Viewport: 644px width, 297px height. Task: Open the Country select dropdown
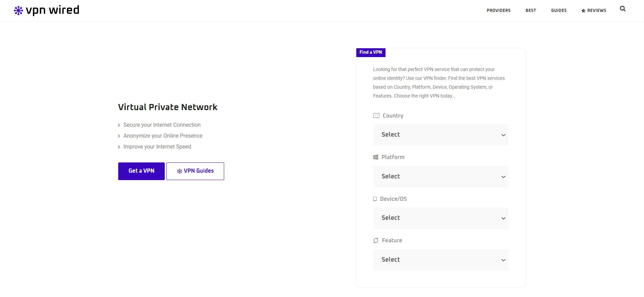pos(440,135)
